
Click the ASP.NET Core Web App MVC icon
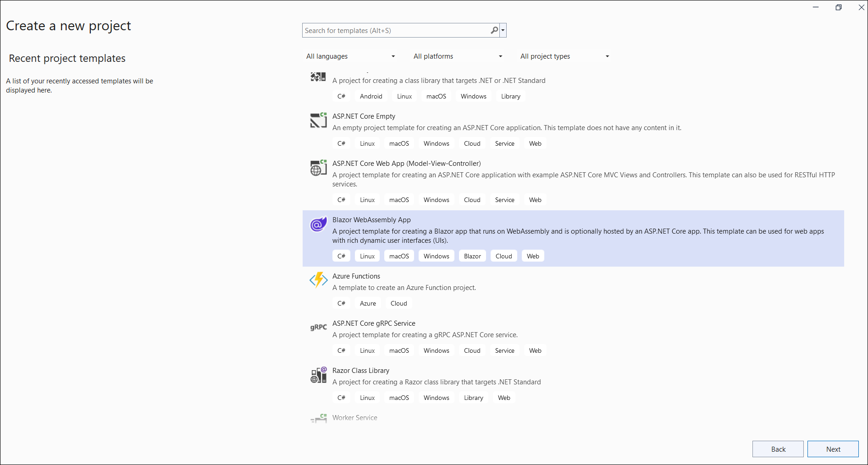318,168
